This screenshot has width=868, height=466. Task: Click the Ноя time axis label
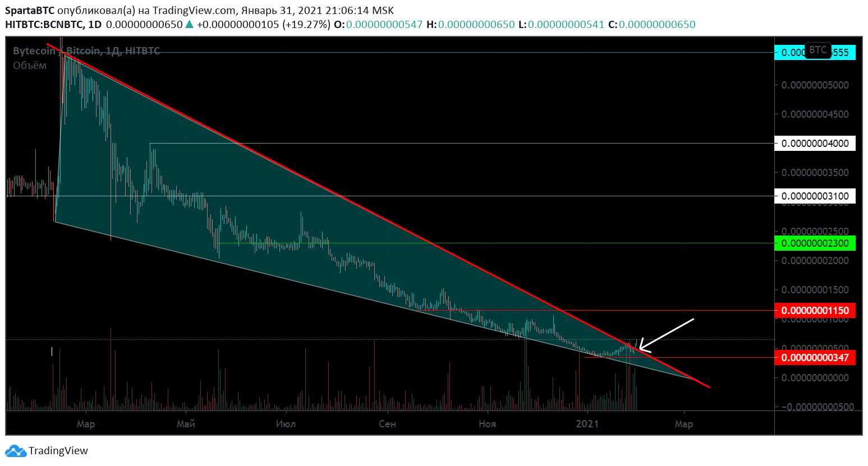point(487,424)
